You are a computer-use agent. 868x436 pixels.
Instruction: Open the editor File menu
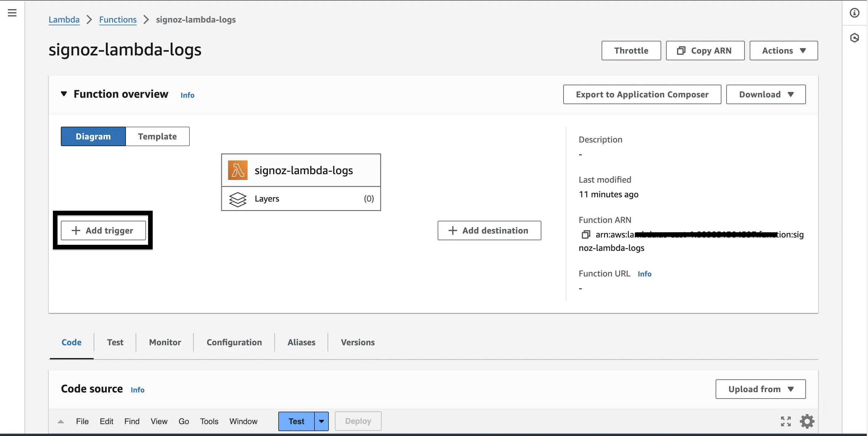point(82,421)
